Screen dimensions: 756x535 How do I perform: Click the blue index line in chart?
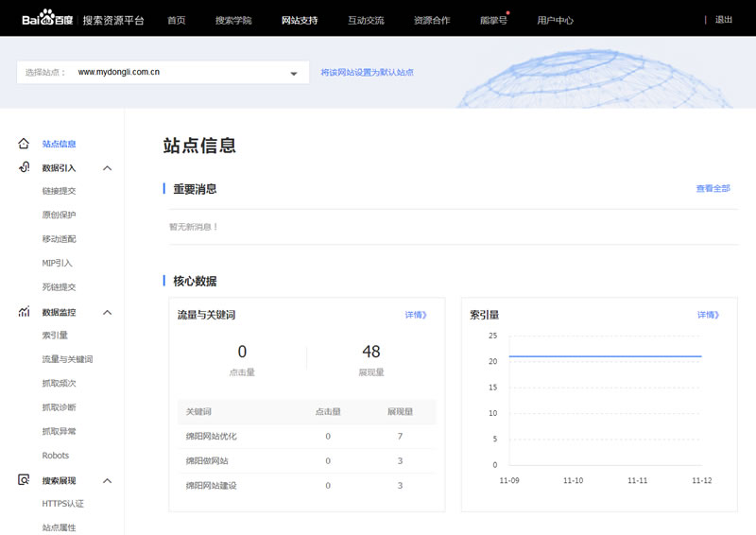click(x=605, y=356)
